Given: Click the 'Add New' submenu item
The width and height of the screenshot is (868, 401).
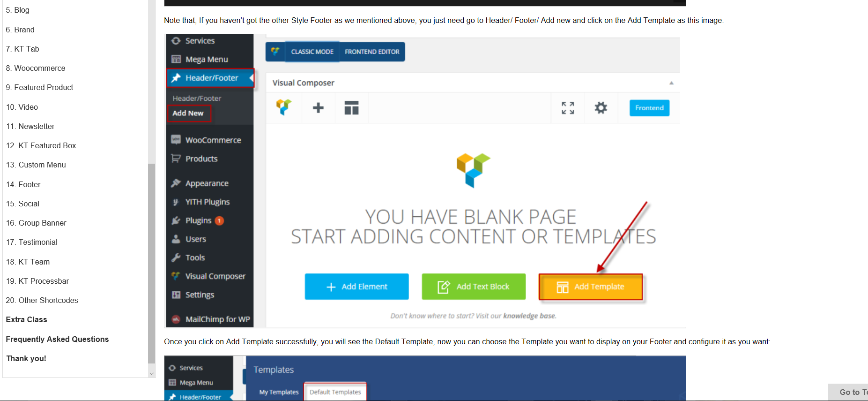Looking at the screenshot, I should pos(188,113).
